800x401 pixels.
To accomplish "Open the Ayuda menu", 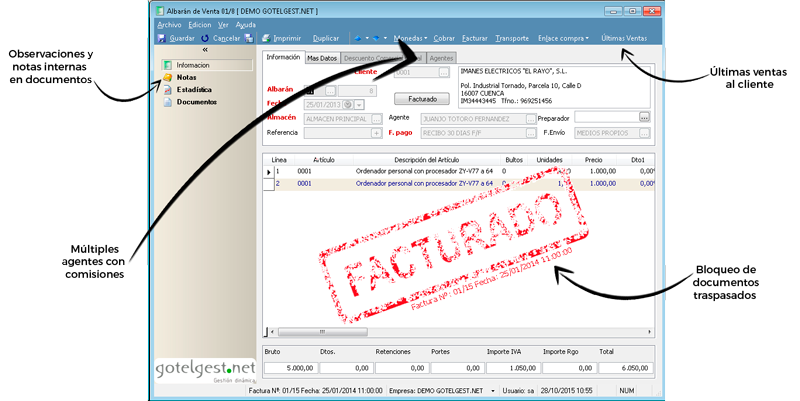I will click(x=245, y=25).
